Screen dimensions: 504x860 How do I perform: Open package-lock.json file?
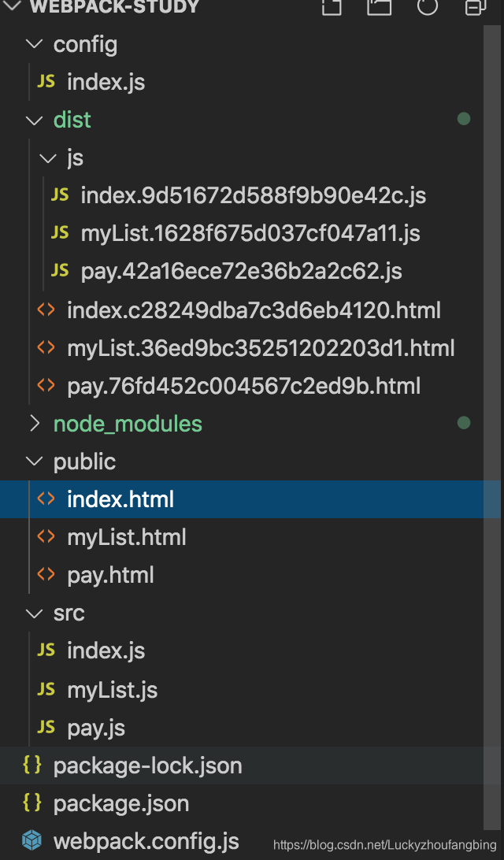[147, 765]
